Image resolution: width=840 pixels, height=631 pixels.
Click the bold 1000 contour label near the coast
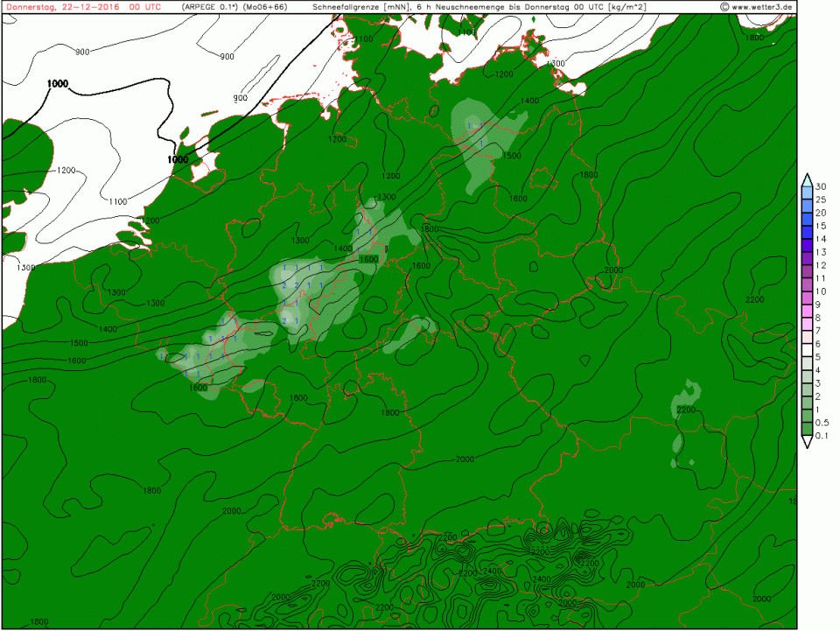(178, 159)
